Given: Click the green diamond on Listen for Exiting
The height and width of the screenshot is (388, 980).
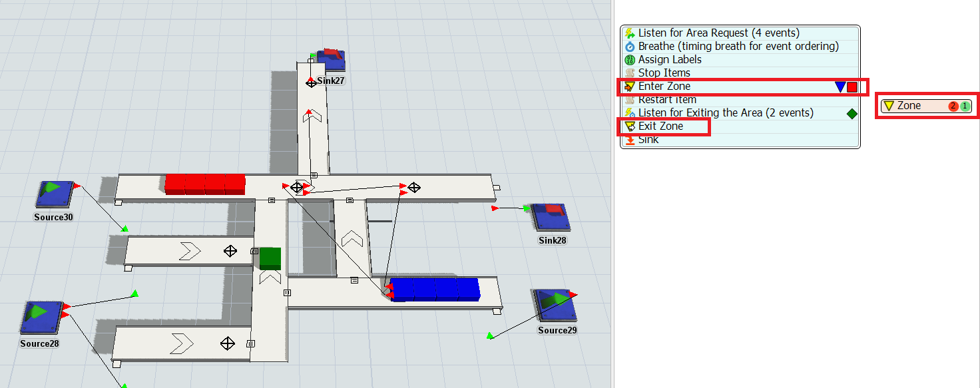Looking at the screenshot, I should [x=852, y=114].
